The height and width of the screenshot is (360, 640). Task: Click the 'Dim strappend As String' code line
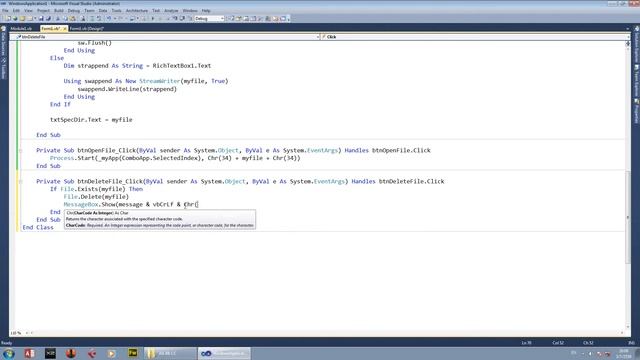137,66
